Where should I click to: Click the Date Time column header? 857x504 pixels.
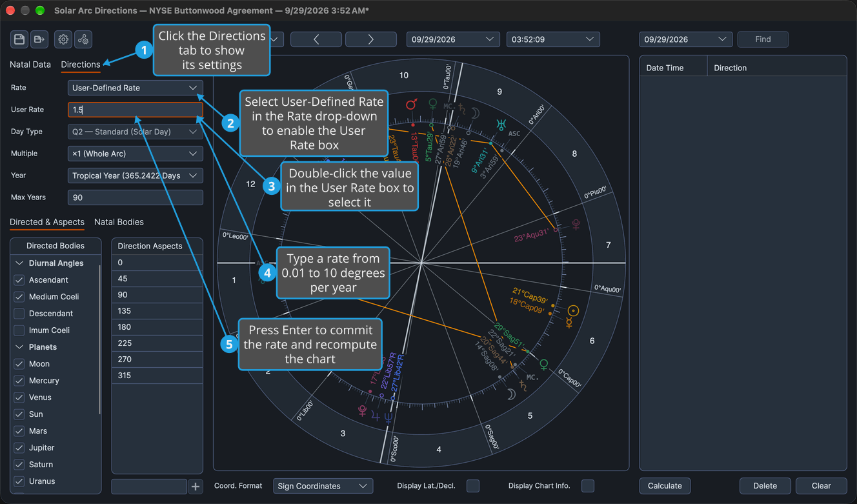674,68
